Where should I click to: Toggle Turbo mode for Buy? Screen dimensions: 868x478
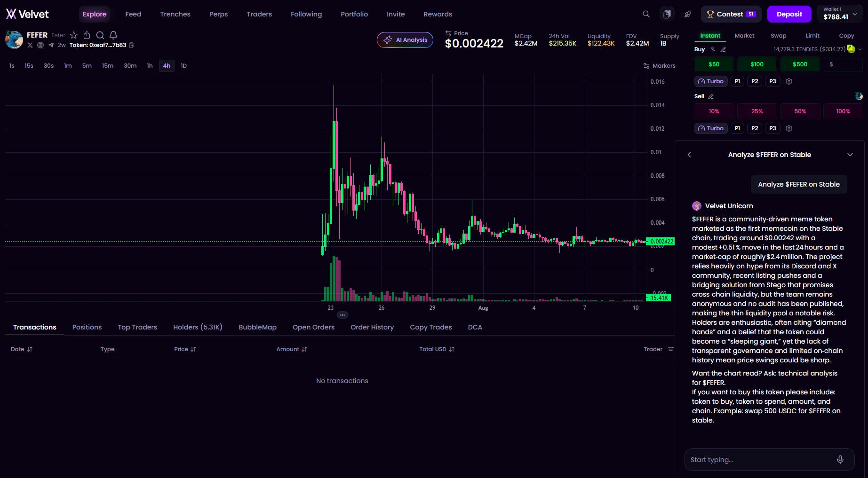coord(711,81)
